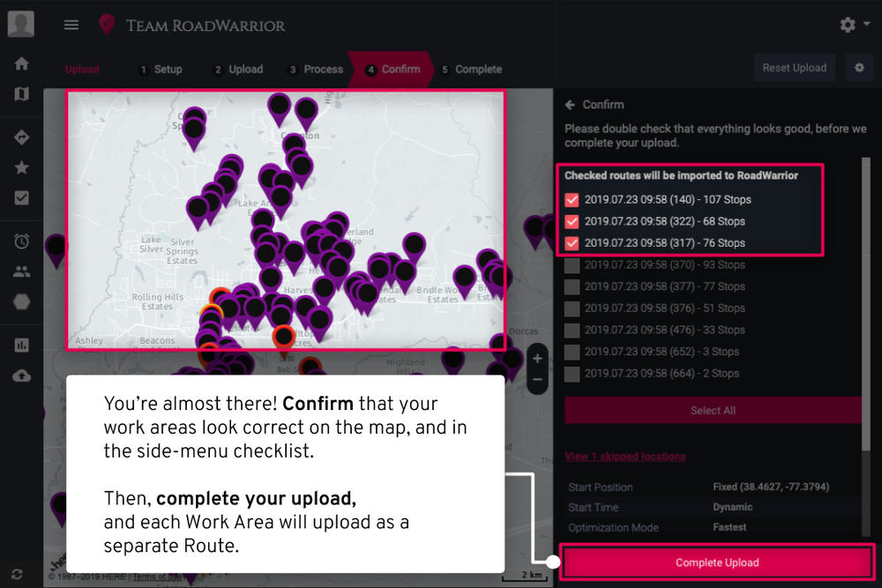882x588 pixels.
Task: Open the cloud upload sidebar icon
Action: click(21, 376)
